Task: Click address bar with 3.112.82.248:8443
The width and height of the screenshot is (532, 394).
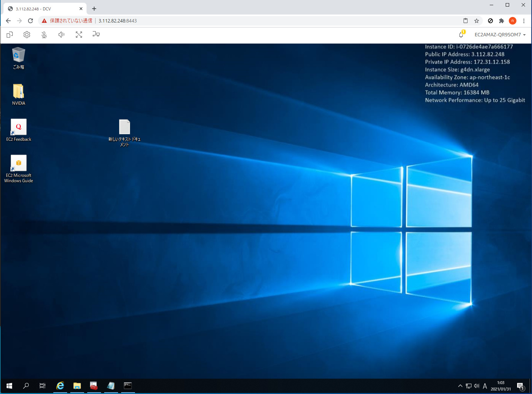Action: [118, 21]
